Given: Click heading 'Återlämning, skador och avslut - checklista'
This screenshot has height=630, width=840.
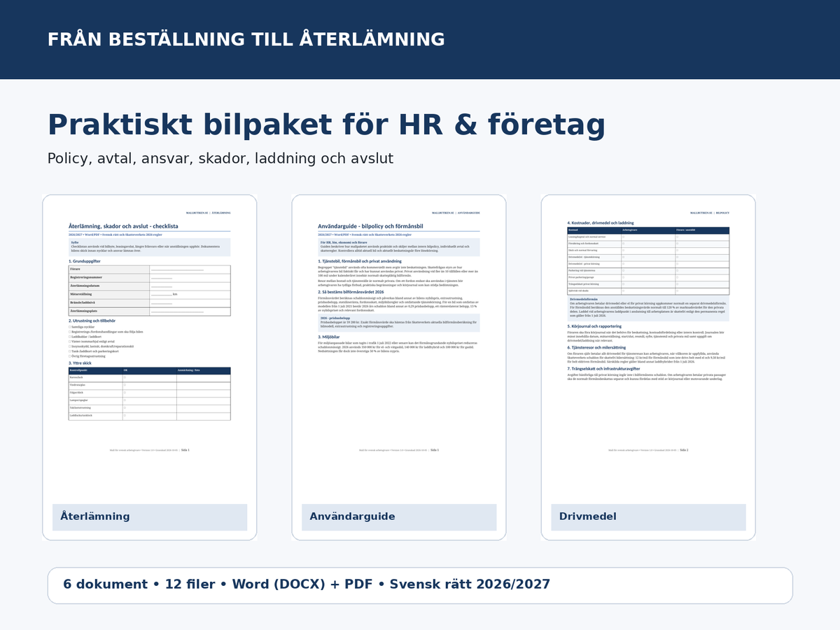Looking at the screenshot, I should (x=123, y=227).
